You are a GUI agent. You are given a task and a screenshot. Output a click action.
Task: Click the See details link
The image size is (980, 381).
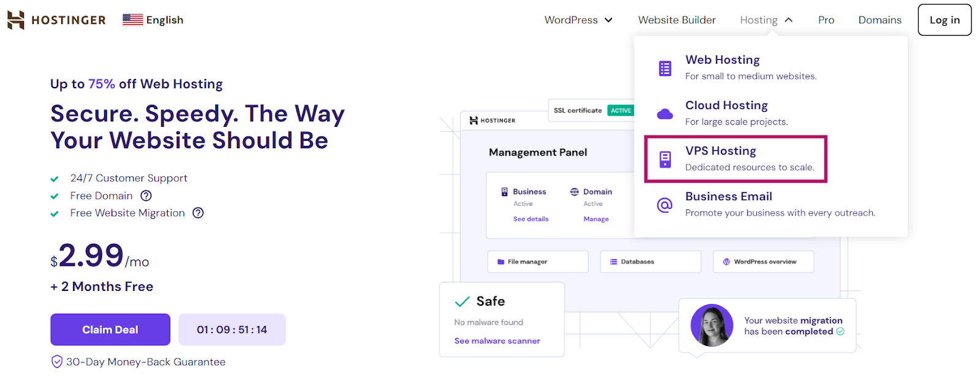531,219
